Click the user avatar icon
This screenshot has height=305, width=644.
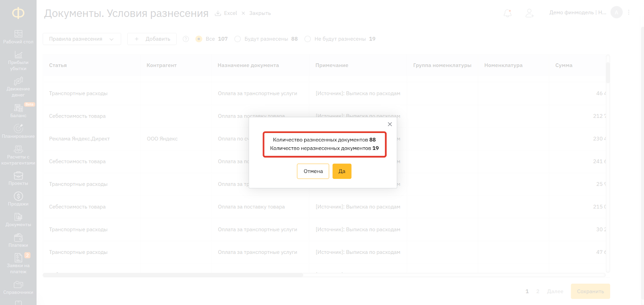pyautogui.click(x=616, y=12)
